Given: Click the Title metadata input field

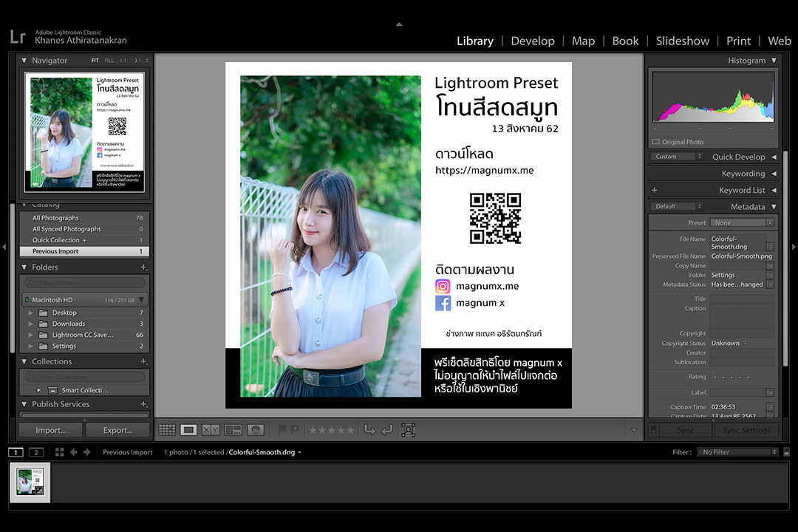Looking at the screenshot, I should click(742, 299).
